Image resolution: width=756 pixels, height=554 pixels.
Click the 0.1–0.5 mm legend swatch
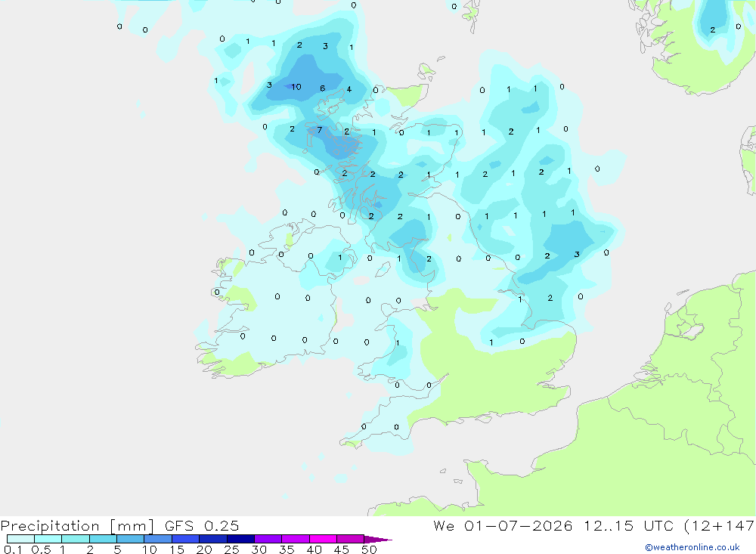point(20,539)
